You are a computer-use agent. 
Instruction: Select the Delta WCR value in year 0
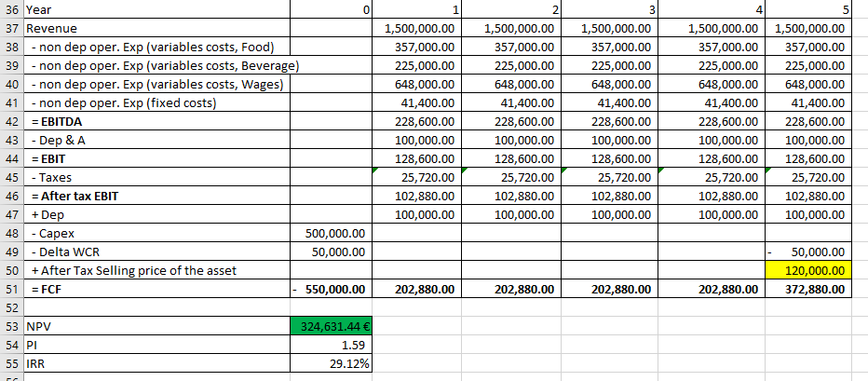(x=332, y=252)
